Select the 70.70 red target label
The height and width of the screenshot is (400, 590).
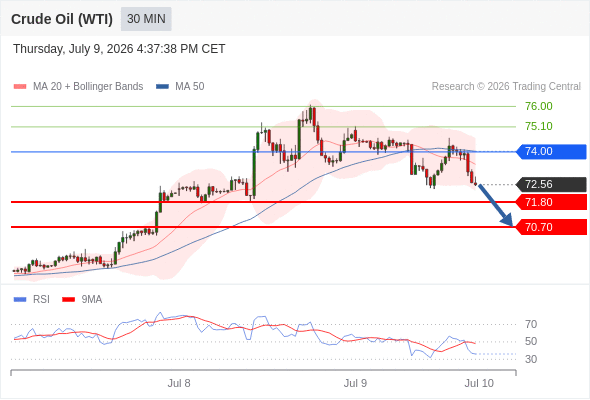[551, 227]
